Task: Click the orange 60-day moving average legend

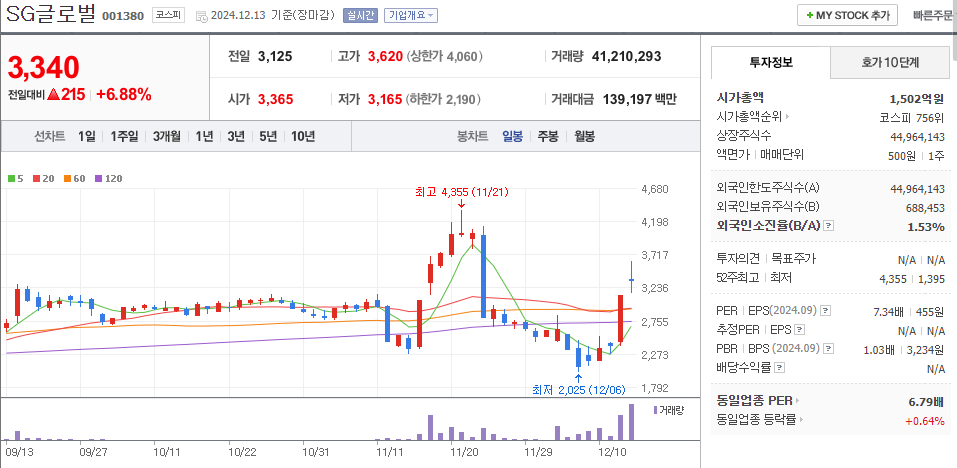Action: (74, 179)
